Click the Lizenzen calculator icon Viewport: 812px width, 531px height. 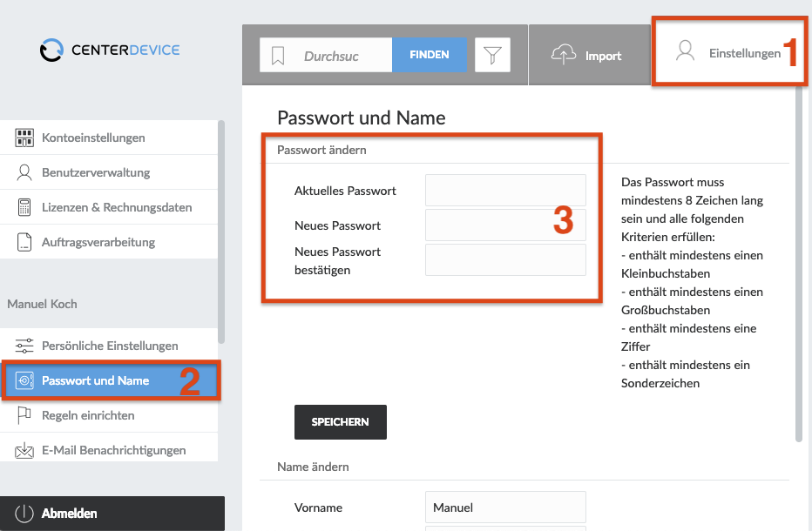tap(24, 207)
